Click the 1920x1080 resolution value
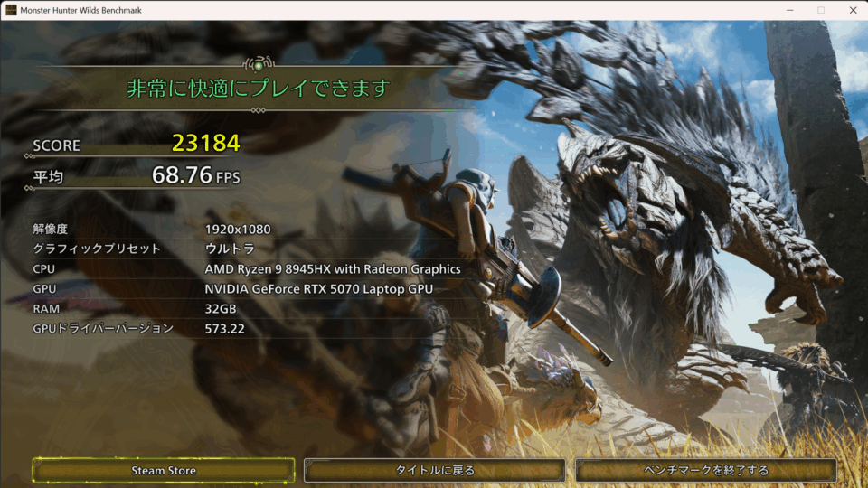The image size is (868, 488). point(238,230)
